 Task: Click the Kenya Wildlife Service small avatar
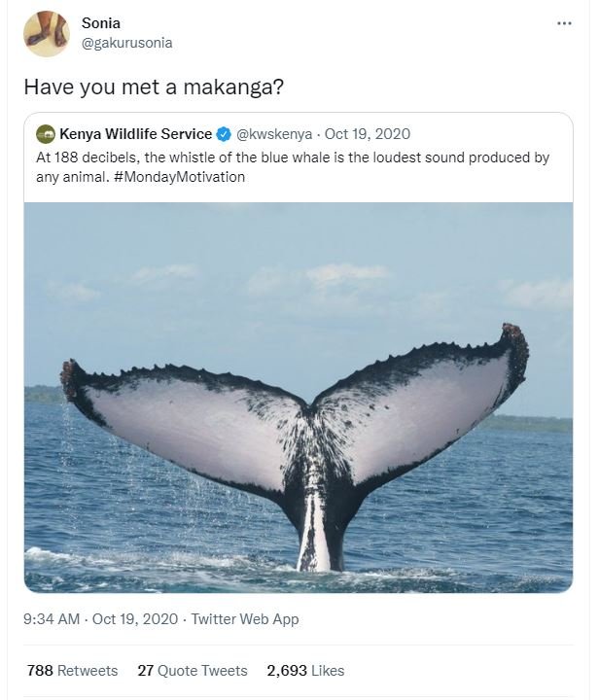45,134
